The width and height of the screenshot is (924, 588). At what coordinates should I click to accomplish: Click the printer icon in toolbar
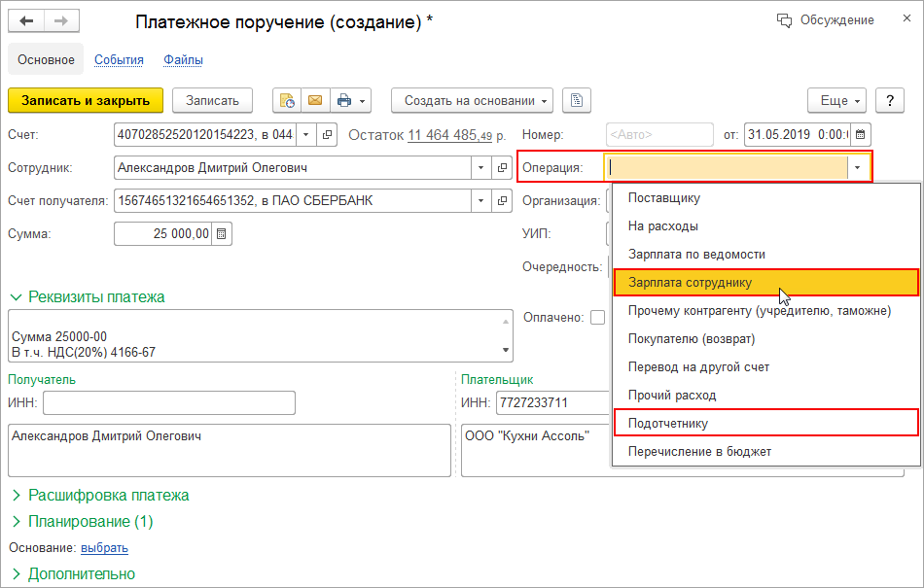tap(343, 100)
